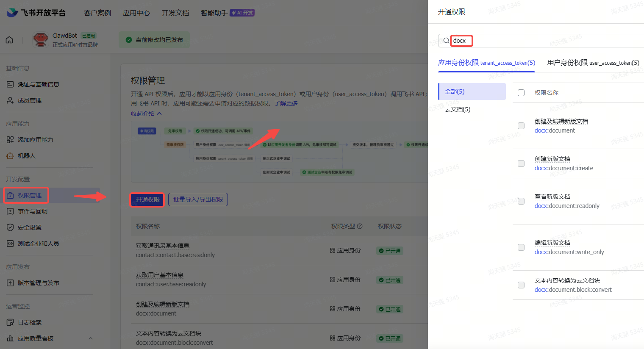Viewport: 644px width, 349px height.
Task: Click the add app capability icon
Action: pyautogui.click(x=10, y=140)
